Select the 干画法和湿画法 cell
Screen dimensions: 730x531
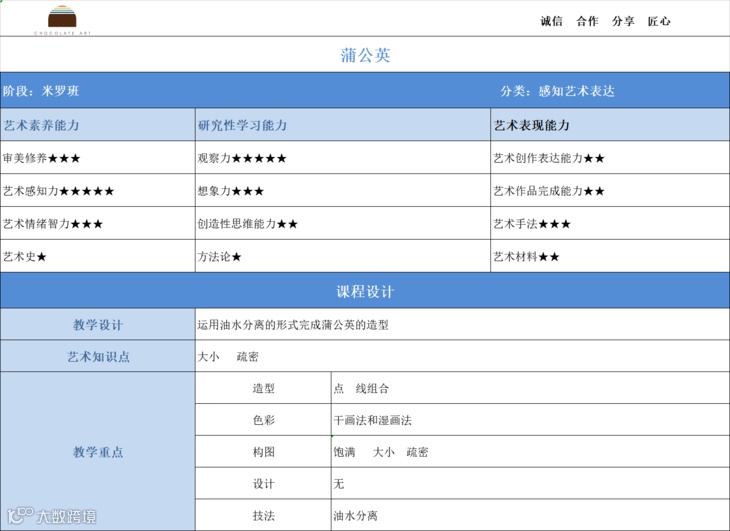tap(531, 420)
